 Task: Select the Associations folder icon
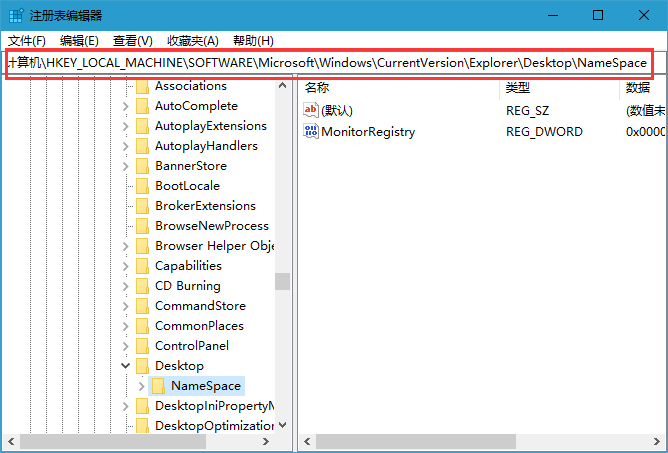tap(142, 86)
